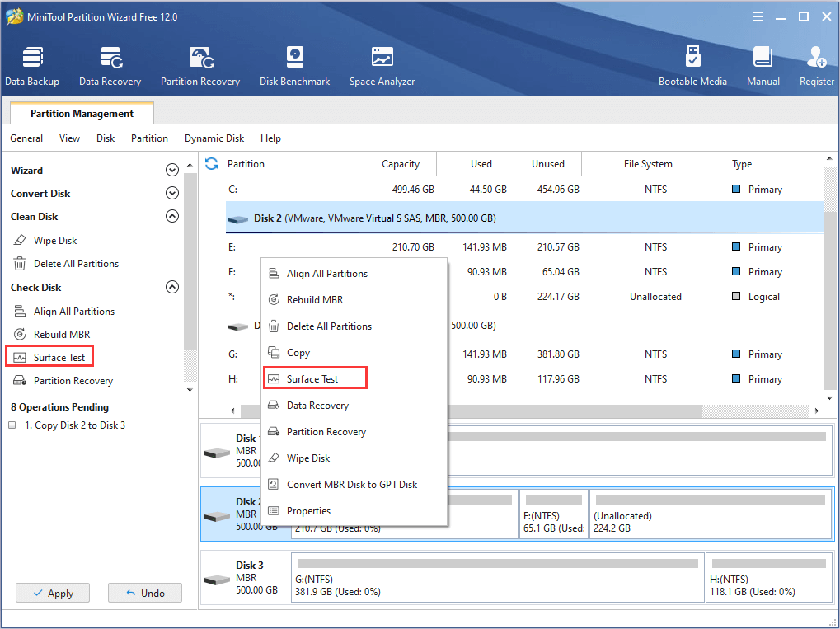Select the H: partition row in the list
The image size is (840, 629).
[x=524, y=378]
